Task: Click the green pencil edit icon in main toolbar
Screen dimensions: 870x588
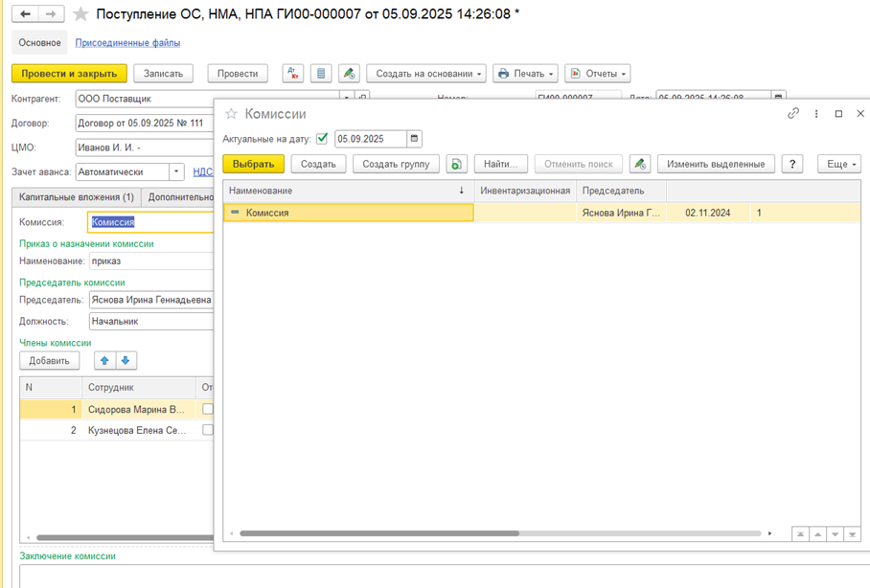Action: [349, 73]
